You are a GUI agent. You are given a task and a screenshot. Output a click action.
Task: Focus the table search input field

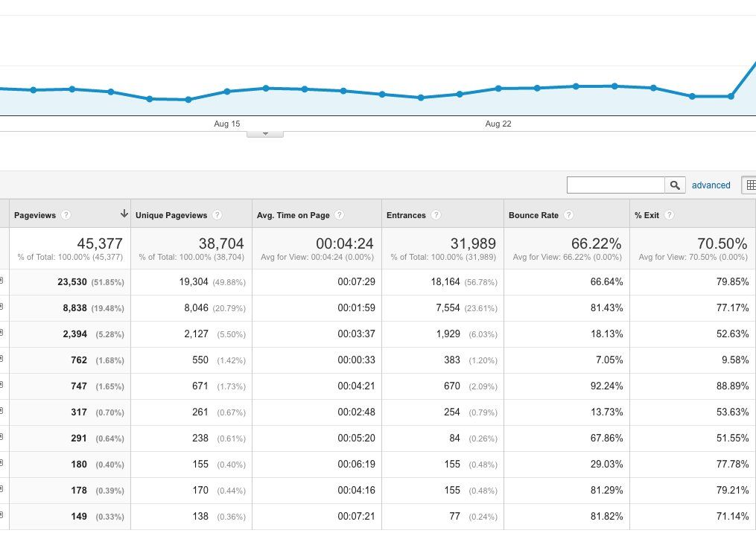coord(616,185)
